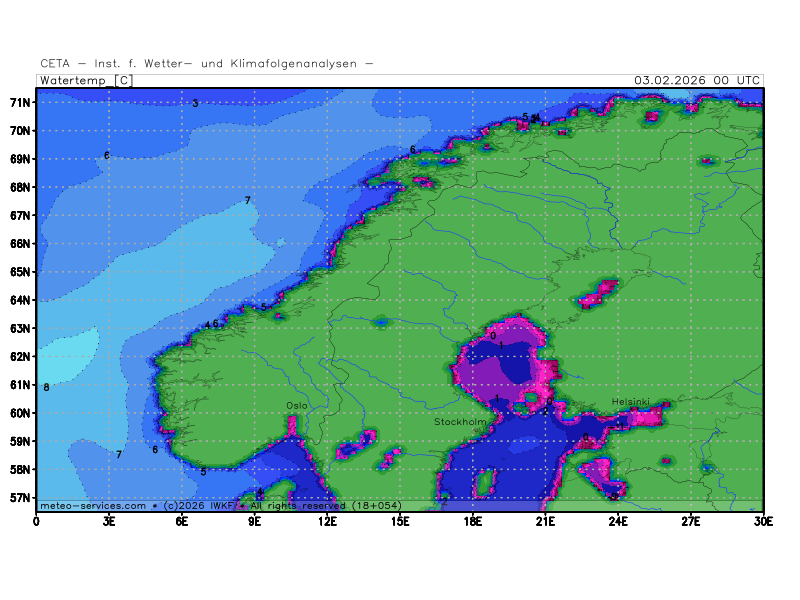Click the CETA institute header text
800x600 pixels.
tap(207, 63)
